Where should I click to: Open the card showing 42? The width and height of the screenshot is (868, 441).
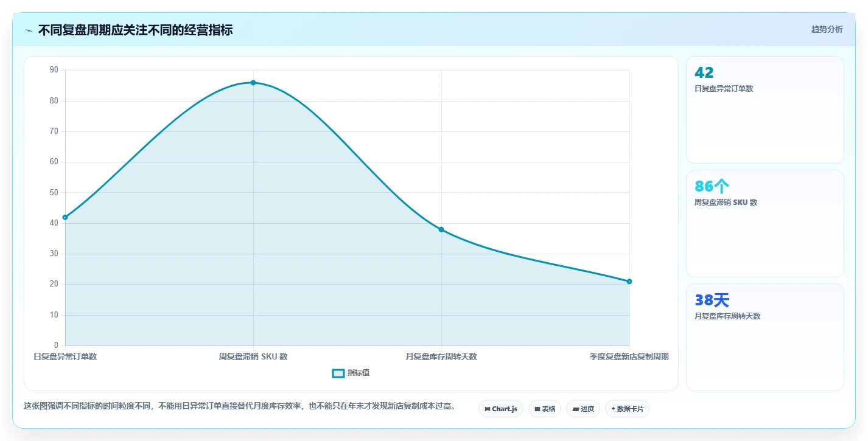(x=765, y=110)
